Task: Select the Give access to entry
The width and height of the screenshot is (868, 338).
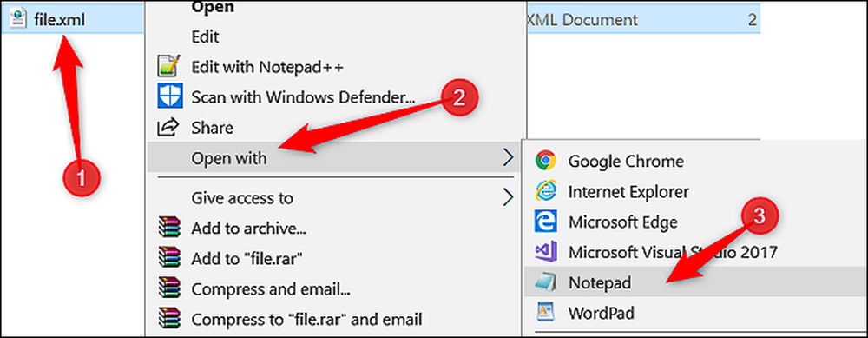Action: click(x=242, y=198)
